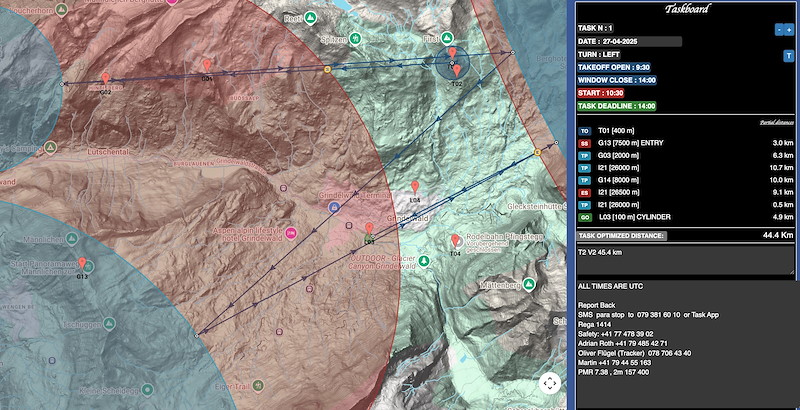Click the G13 [7500 m] ENTRY row
Image resolution: width=800 pixels, height=410 pixels.
click(685, 143)
